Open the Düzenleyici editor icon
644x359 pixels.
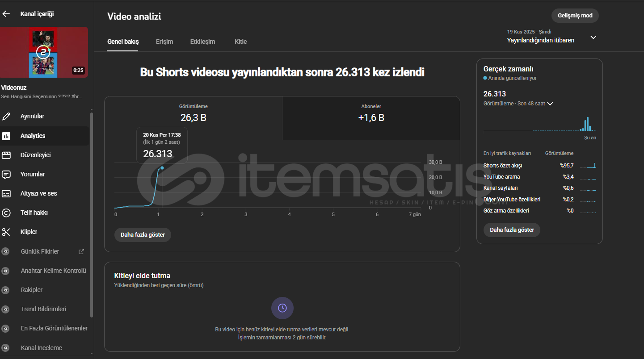6,155
